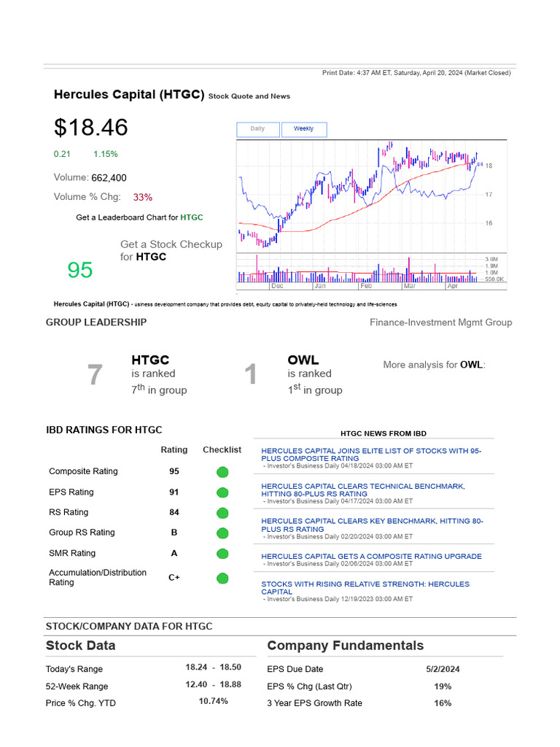Switch the chart to the Daily tab
Image resolution: width=560 pixels, height=747 pixels.
pos(258,129)
